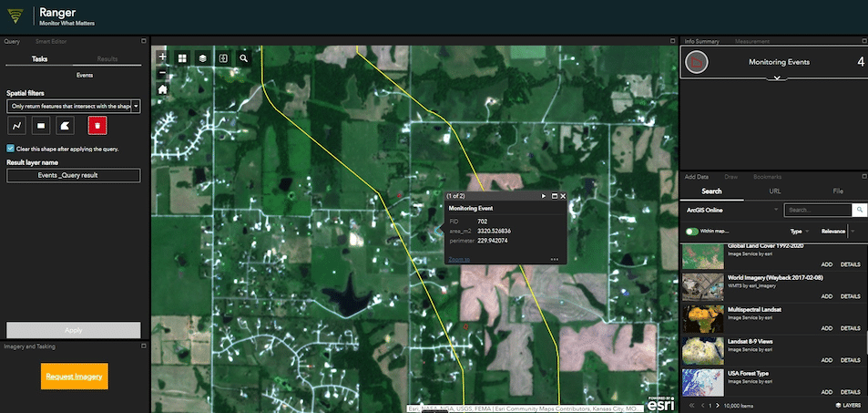Open the map search magnifier tool
Screen dimensions: 868x413
(x=243, y=57)
